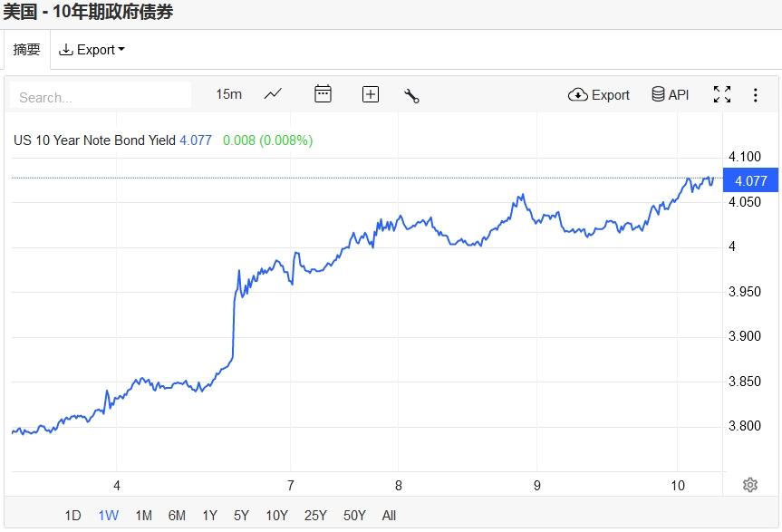This screenshot has height=532, width=782.
Task: Open the 15m interval selector
Action: click(x=228, y=94)
